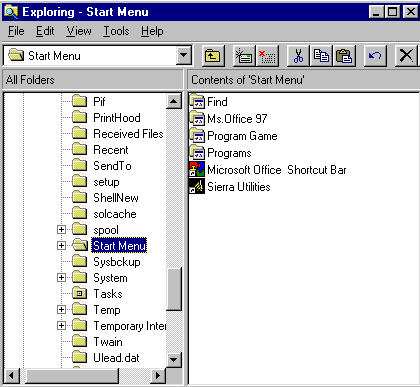Open the View menu
The width and height of the screenshot is (420, 387).
tap(79, 31)
